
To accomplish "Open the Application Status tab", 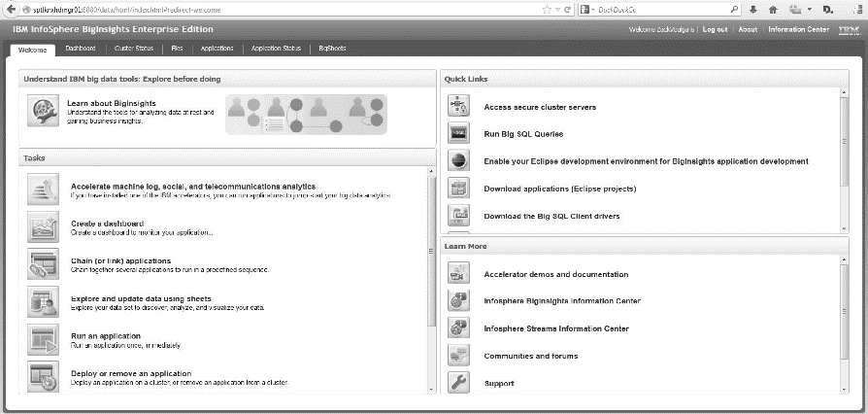I will pyautogui.click(x=276, y=49).
